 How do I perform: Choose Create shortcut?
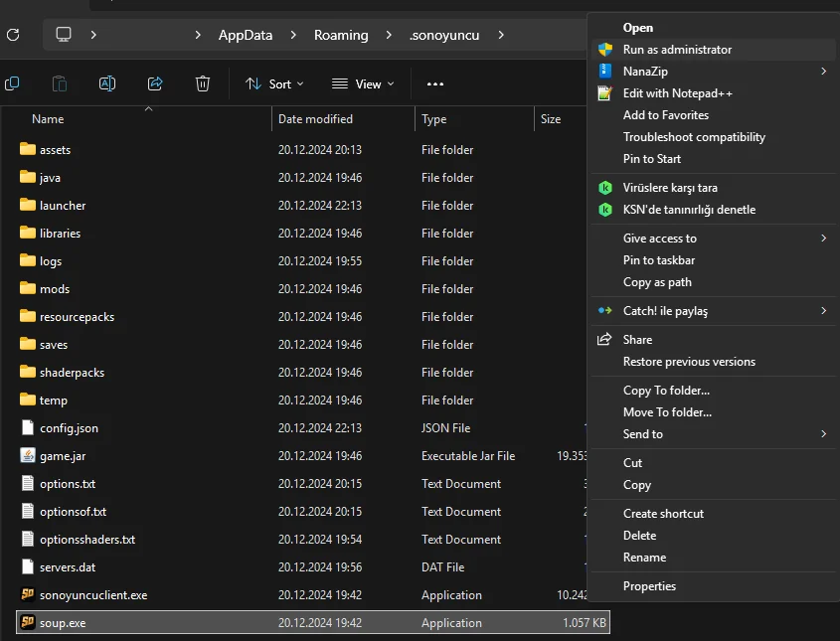(x=663, y=514)
